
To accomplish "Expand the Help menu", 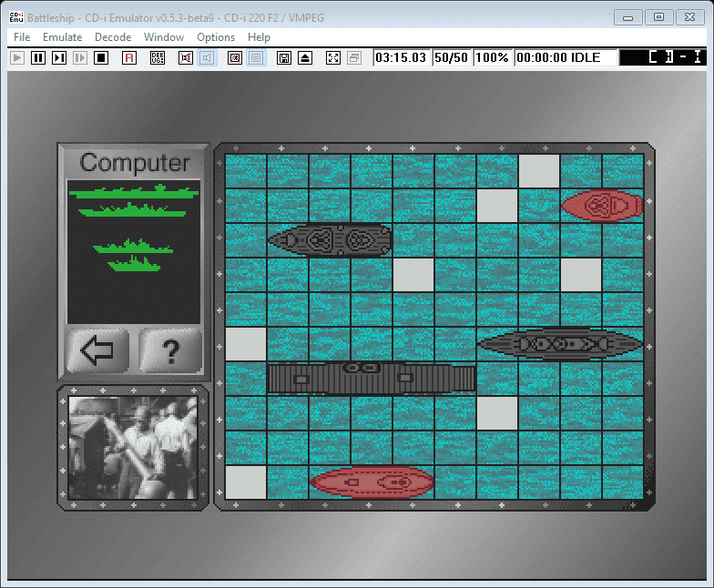I will pyautogui.click(x=259, y=37).
